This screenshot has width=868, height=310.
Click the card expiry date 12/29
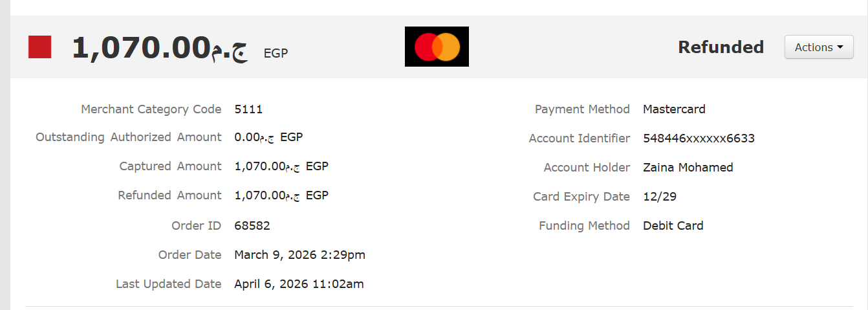pyautogui.click(x=660, y=197)
